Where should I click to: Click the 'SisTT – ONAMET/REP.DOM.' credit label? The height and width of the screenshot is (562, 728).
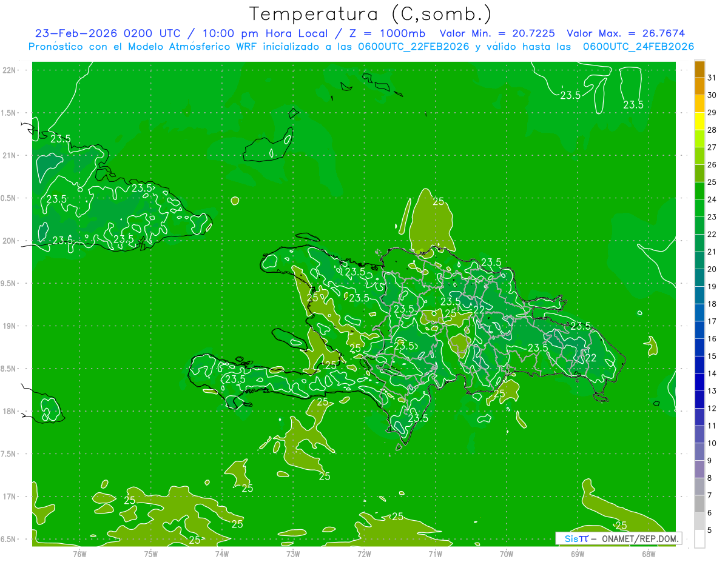coord(618,538)
